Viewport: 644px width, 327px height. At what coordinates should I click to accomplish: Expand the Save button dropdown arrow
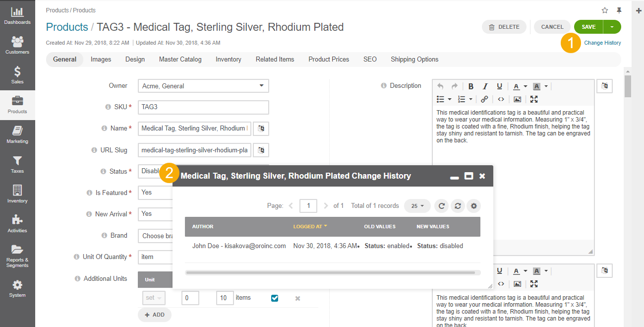pyautogui.click(x=612, y=27)
